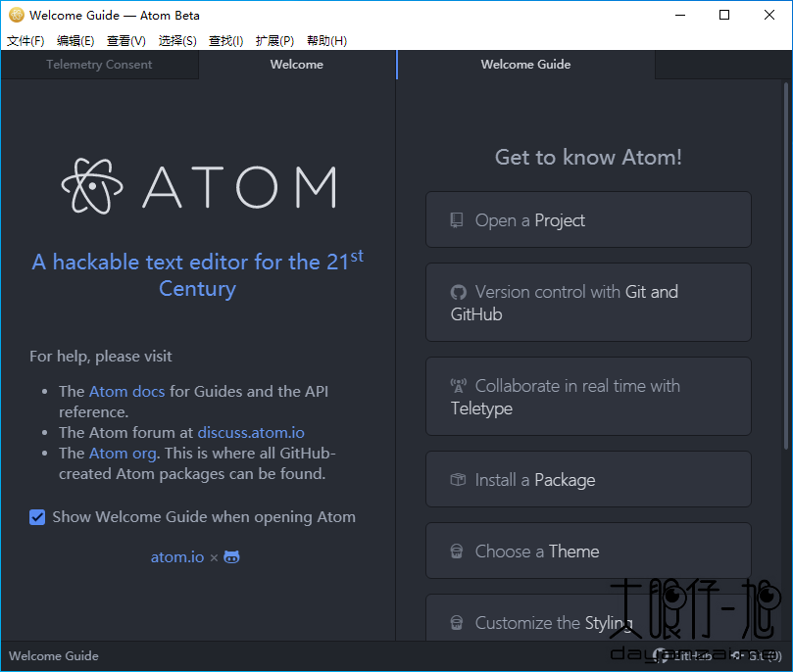This screenshot has width=793, height=672.
Task: Click the package box icon on Install a Package
Action: click(458, 479)
